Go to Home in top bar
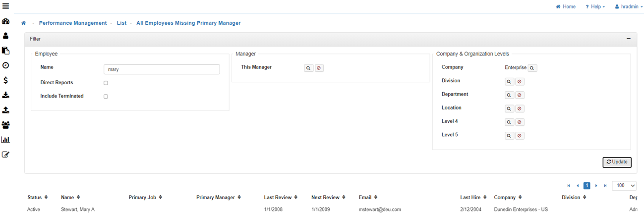The height and width of the screenshot is (216, 644). point(566,7)
